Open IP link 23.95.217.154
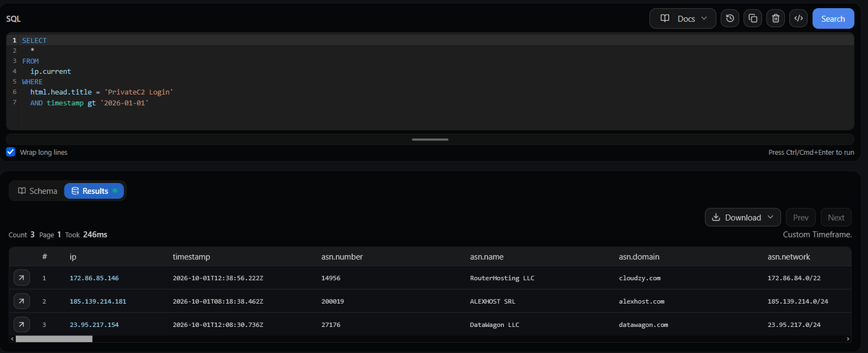The image size is (868, 353). pyautogui.click(x=94, y=325)
